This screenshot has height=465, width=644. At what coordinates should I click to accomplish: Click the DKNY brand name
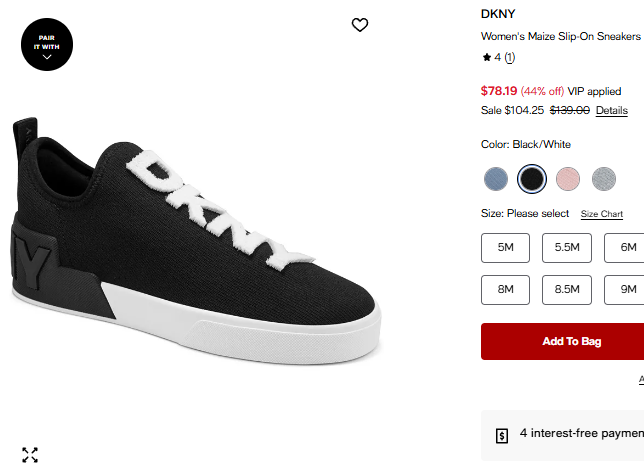pyautogui.click(x=498, y=14)
